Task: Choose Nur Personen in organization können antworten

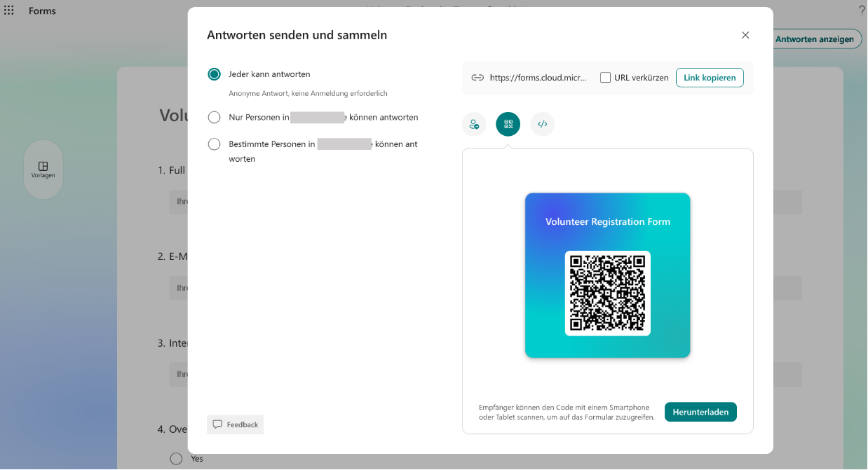Action: (215, 118)
